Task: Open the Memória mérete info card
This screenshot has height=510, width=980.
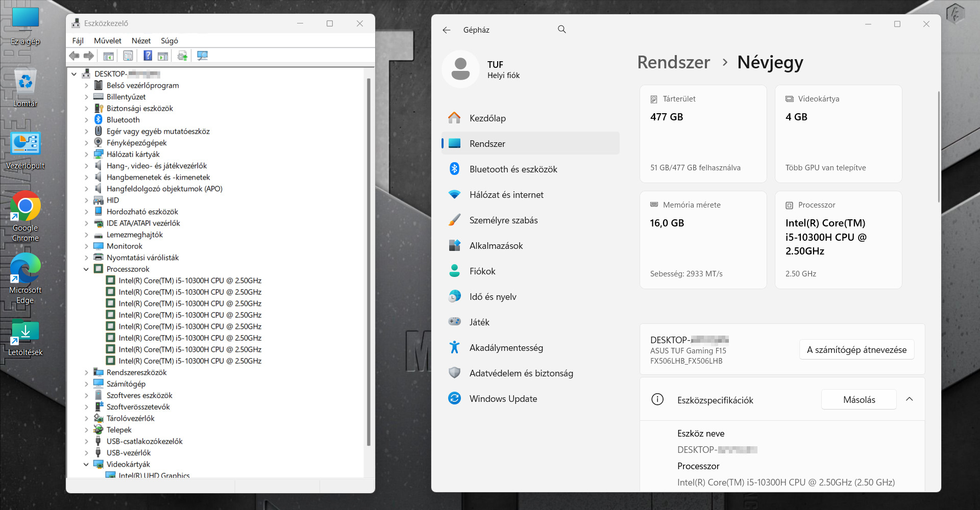Action: (x=703, y=240)
